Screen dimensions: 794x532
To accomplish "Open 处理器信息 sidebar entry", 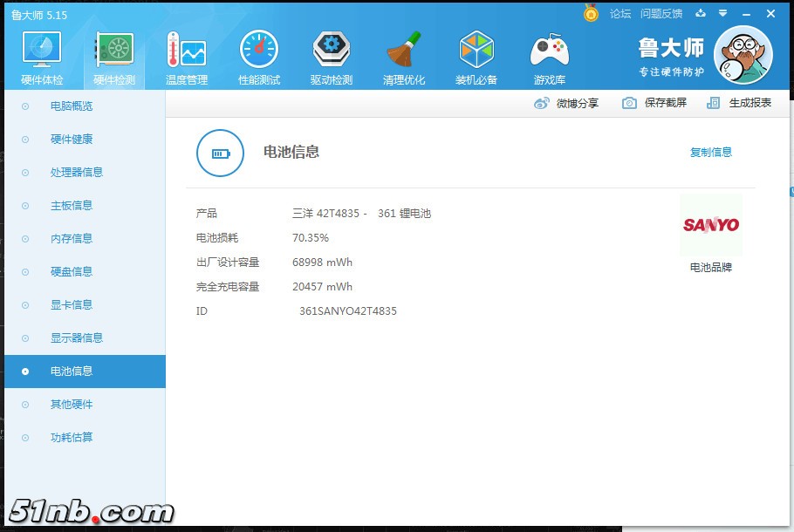I will (x=77, y=173).
